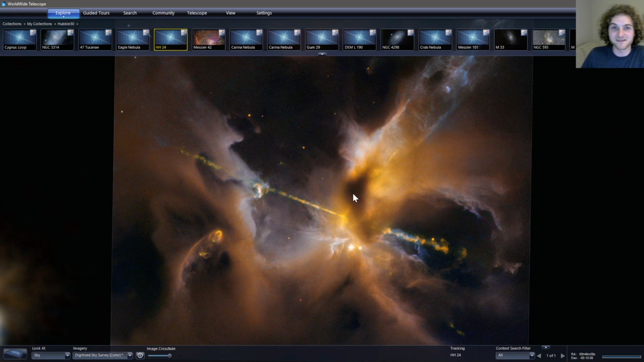The height and width of the screenshot is (362, 644).
Task: Switch to the Telescope tab
Action: click(197, 13)
